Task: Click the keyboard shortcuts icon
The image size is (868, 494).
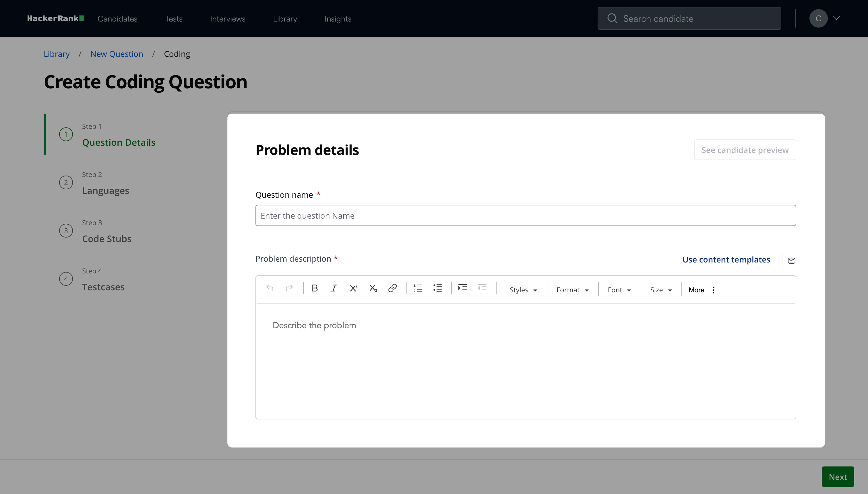Action: click(791, 260)
